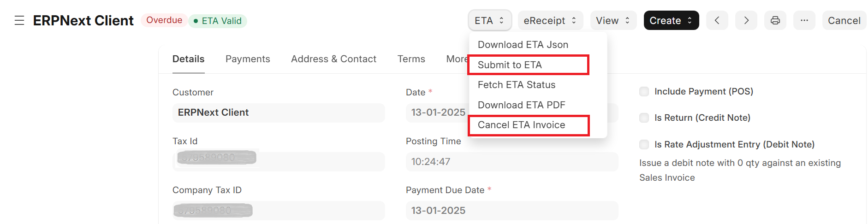Go to previous document arrow
Screen dimensions: 868x224
coord(717,21)
